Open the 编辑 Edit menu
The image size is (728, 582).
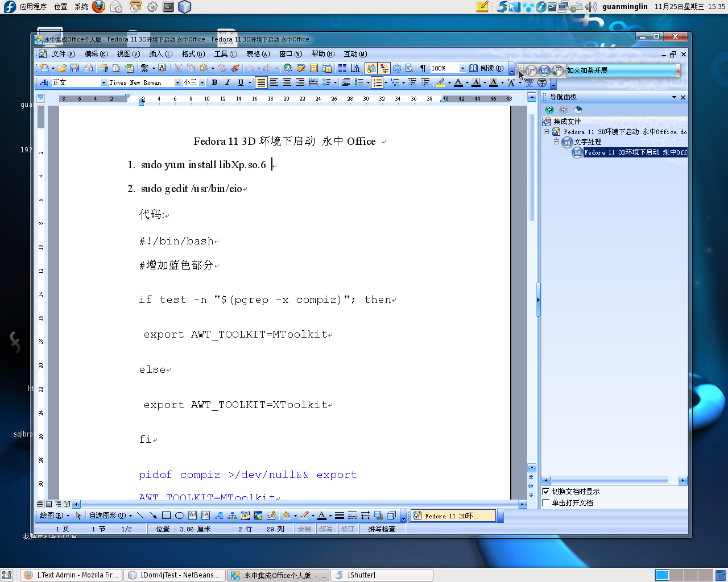(x=96, y=54)
